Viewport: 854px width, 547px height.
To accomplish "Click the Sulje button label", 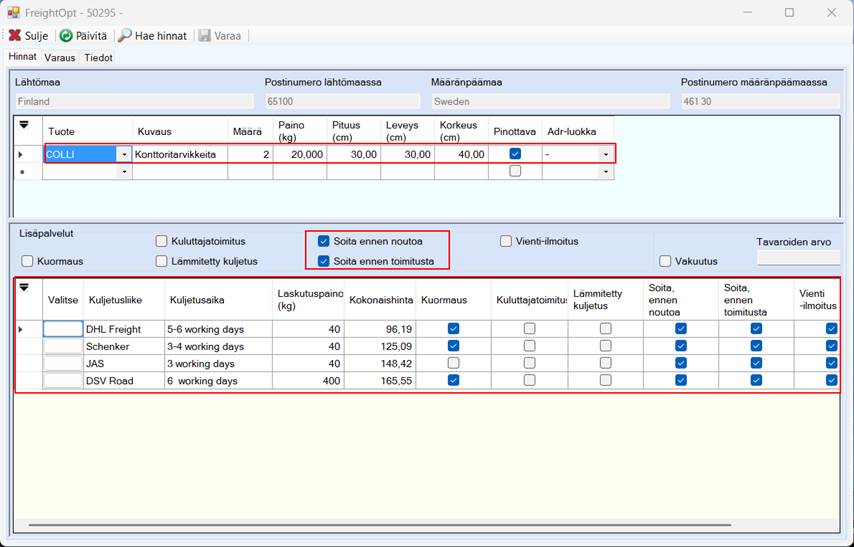I will [36, 36].
